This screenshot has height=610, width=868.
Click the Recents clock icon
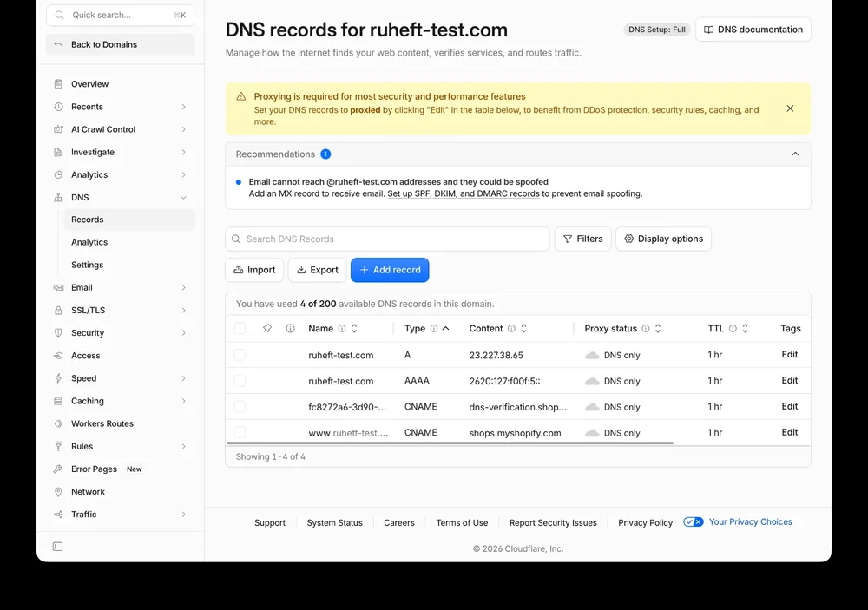pyautogui.click(x=58, y=107)
